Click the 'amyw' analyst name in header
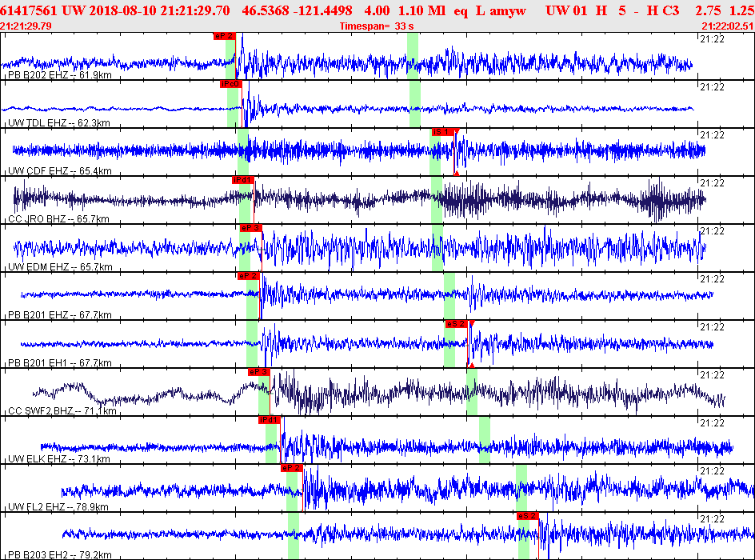The width and height of the screenshot is (755, 560). 508,11
